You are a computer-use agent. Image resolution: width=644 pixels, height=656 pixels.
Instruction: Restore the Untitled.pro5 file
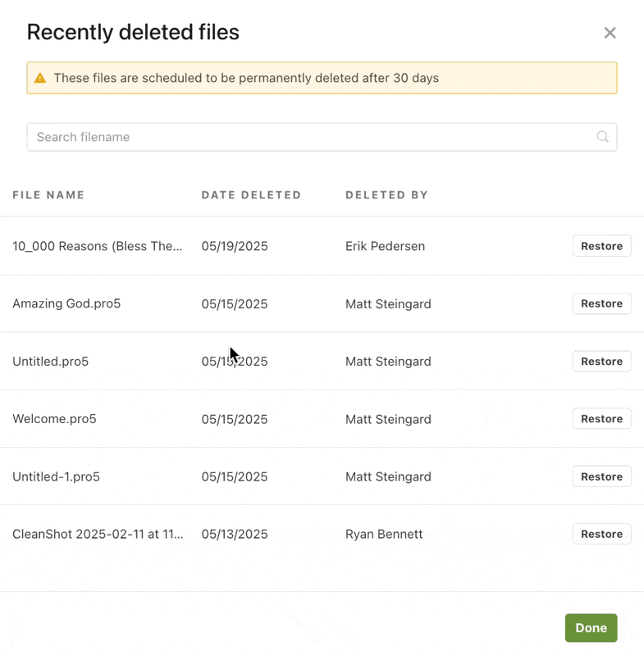coord(601,362)
